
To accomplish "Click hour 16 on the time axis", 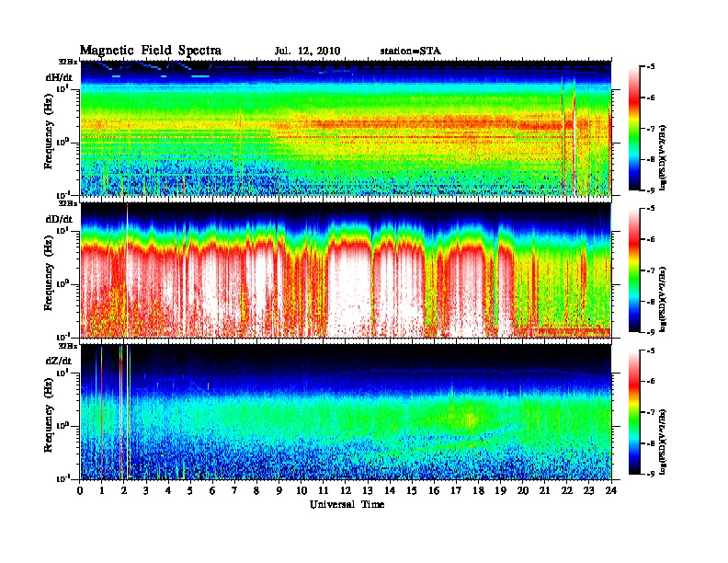I will (x=434, y=490).
